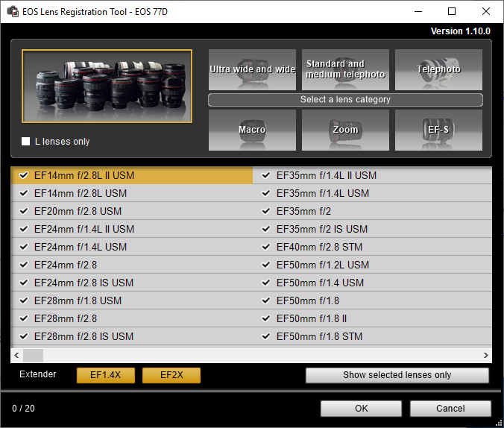Deselect EF40mm f/2.8 STM checkbox
Viewport: 504px width, 428px height.
click(x=266, y=247)
